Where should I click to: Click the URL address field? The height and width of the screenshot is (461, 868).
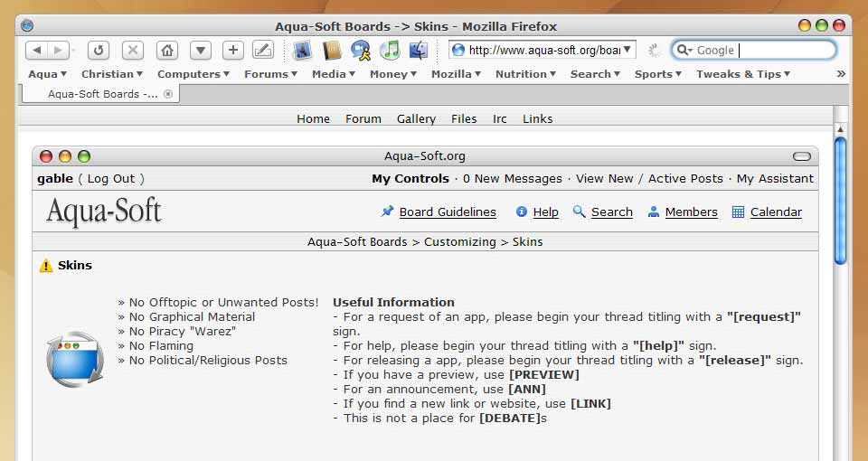point(544,51)
